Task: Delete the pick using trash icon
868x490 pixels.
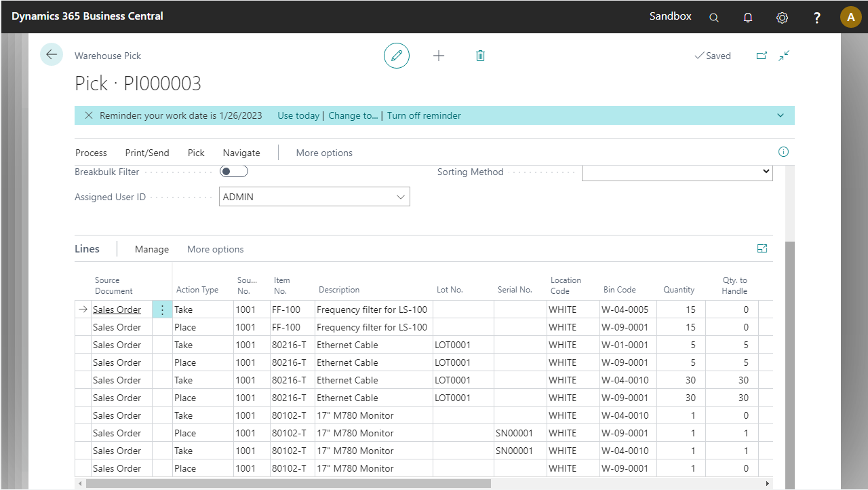Action: (480, 56)
